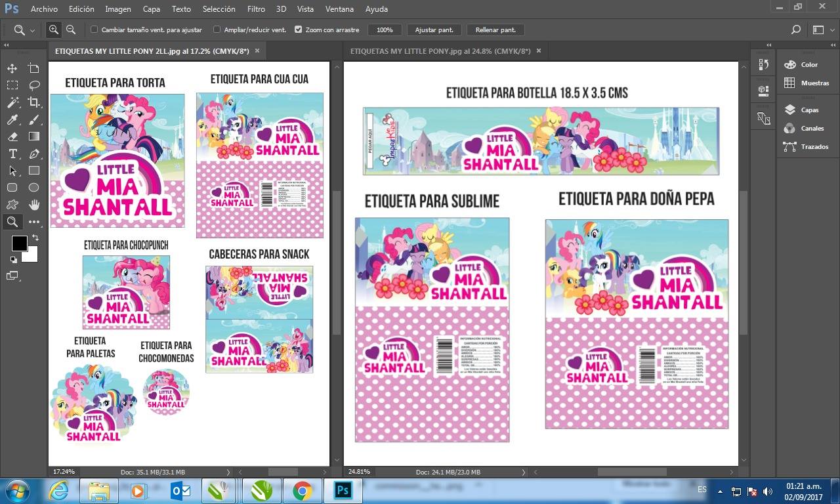Select the Zoom tool in the tools panel
This screenshot has width=840, height=504.
point(12,222)
